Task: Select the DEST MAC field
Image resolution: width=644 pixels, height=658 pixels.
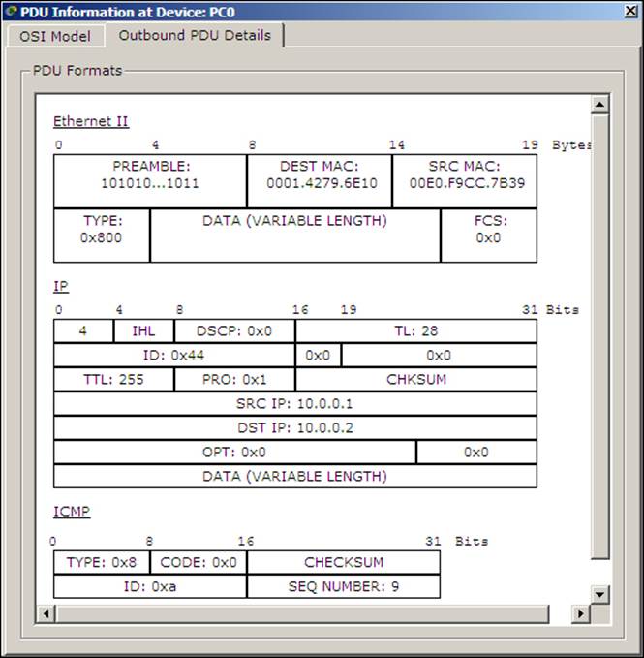Action: pyautogui.click(x=320, y=181)
